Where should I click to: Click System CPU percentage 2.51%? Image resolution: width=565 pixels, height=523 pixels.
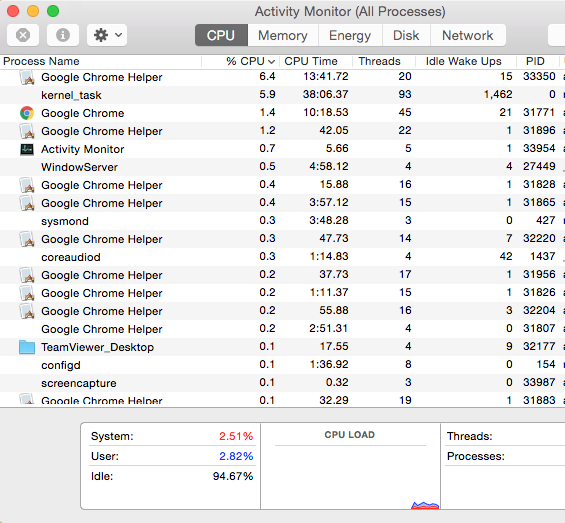pyautogui.click(x=236, y=436)
